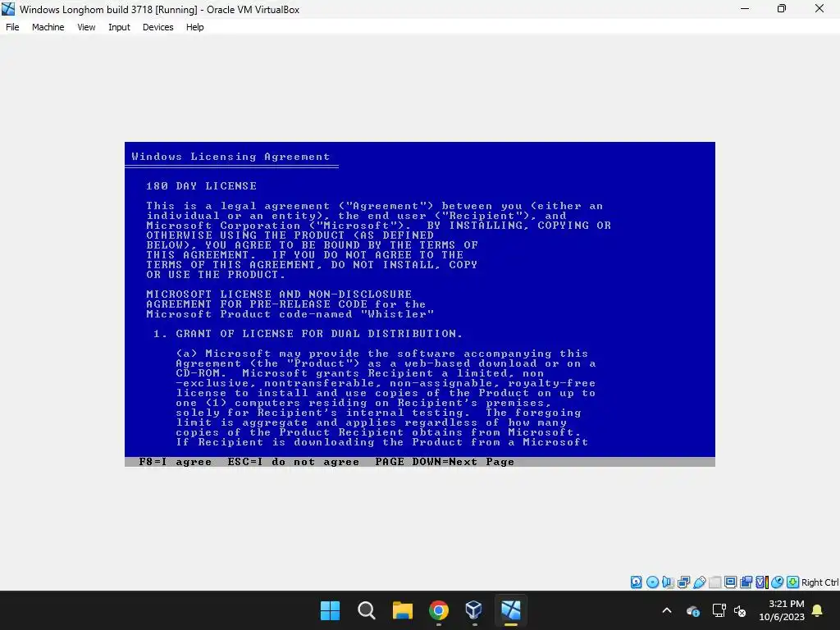Click the audio indicator in VirtualBox status bar
This screenshot has width=840, height=630.
click(668, 582)
